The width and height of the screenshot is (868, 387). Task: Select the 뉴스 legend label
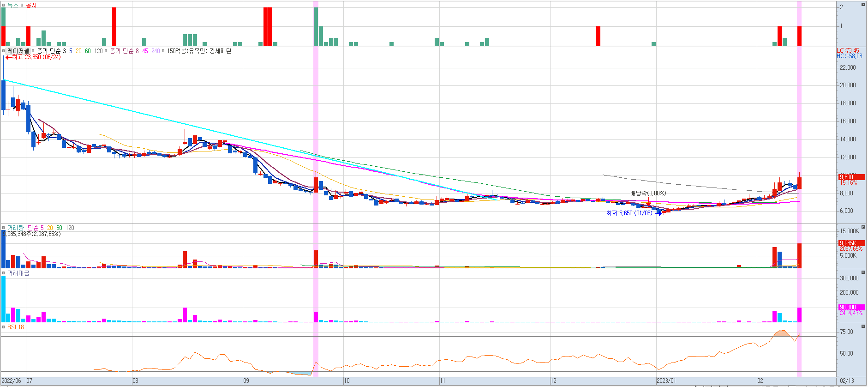(x=12, y=5)
